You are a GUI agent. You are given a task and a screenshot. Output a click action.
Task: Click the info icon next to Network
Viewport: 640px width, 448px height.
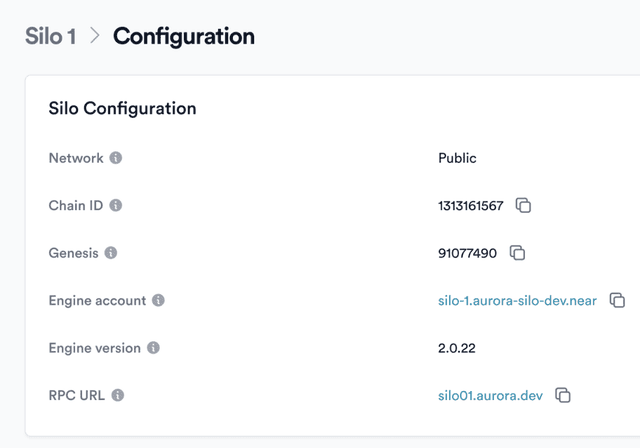point(116,158)
